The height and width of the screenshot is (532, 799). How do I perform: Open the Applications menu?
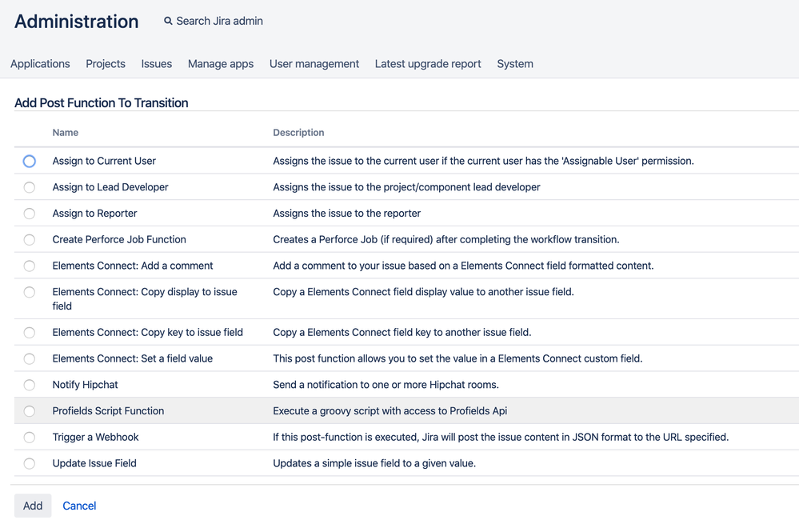coord(40,64)
